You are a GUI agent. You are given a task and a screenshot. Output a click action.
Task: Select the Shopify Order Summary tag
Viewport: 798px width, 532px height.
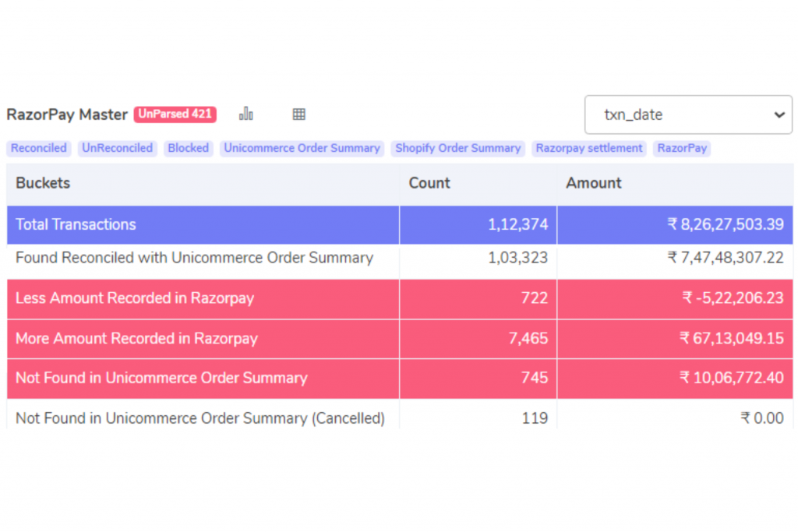tap(457, 148)
